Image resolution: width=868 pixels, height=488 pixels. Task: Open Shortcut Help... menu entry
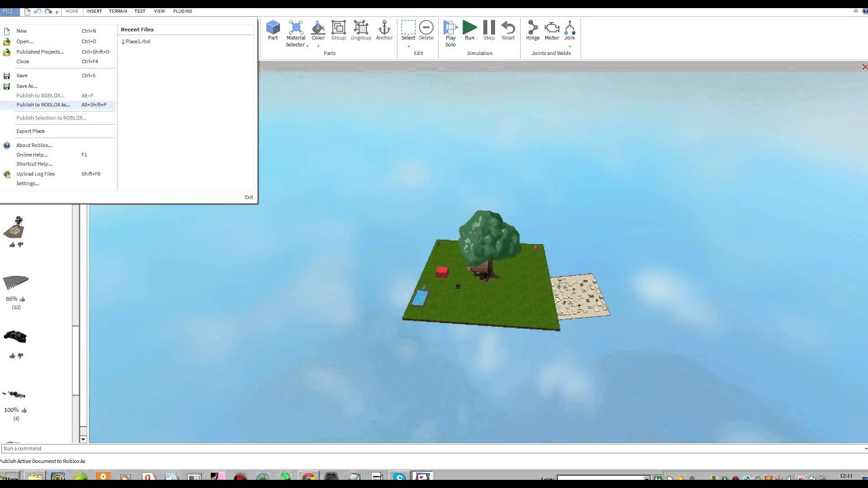point(58,164)
